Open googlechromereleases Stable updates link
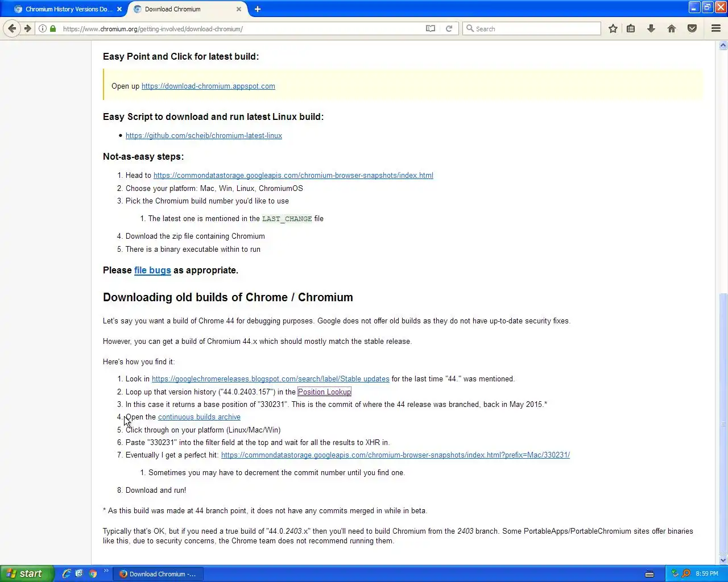Viewport: 728px width, 582px height. point(271,379)
